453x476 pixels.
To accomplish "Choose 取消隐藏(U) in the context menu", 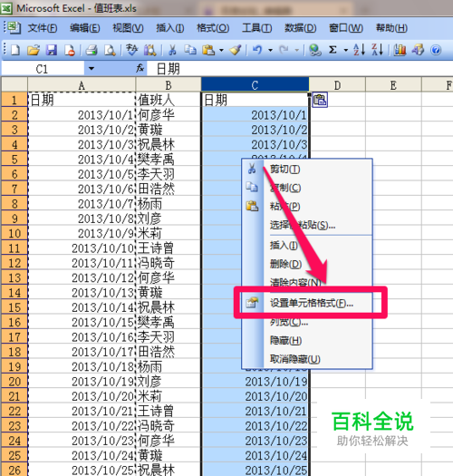I will tap(307, 359).
